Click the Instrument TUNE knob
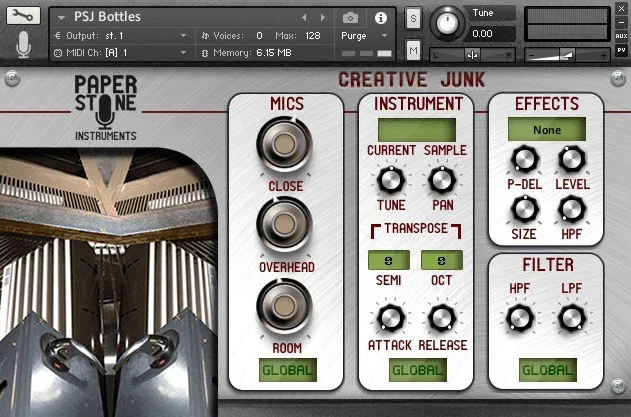Image resolution: width=631 pixels, height=417 pixels. [391, 180]
